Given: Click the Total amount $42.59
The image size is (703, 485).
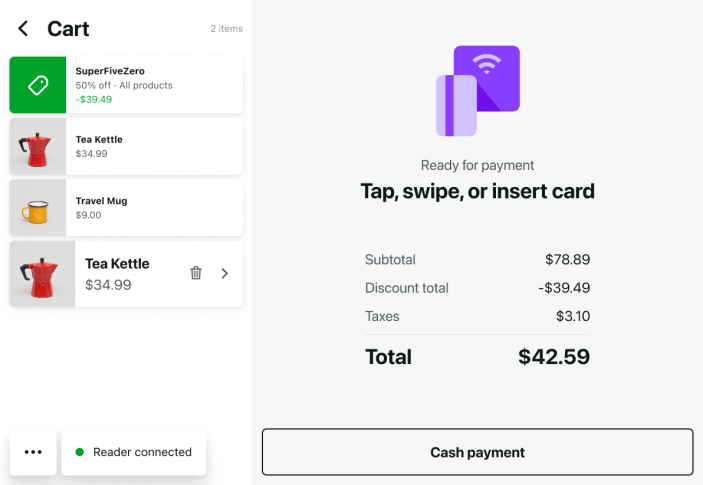Looking at the screenshot, I should (x=553, y=357).
